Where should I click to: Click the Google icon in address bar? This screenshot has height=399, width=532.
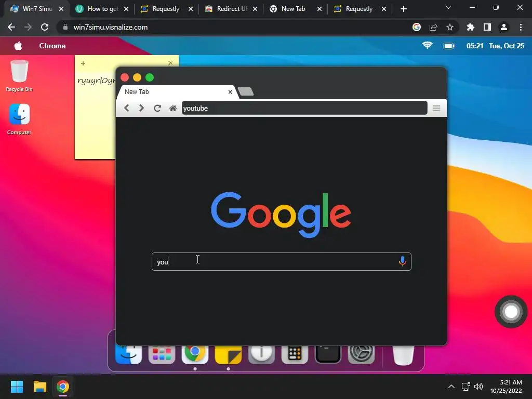pyautogui.click(x=417, y=27)
